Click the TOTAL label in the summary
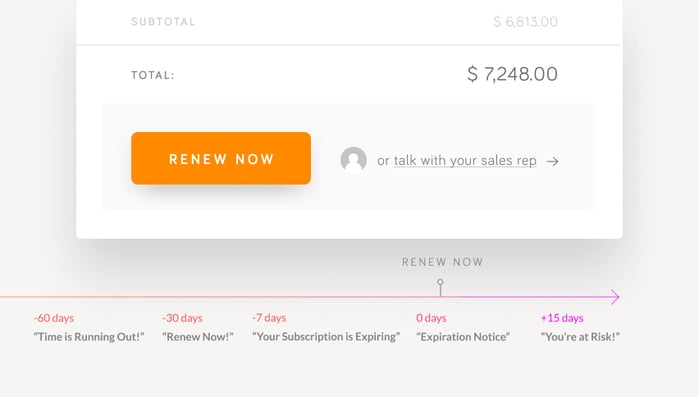The height and width of the screenshot is (397, 699). (152, 75)
